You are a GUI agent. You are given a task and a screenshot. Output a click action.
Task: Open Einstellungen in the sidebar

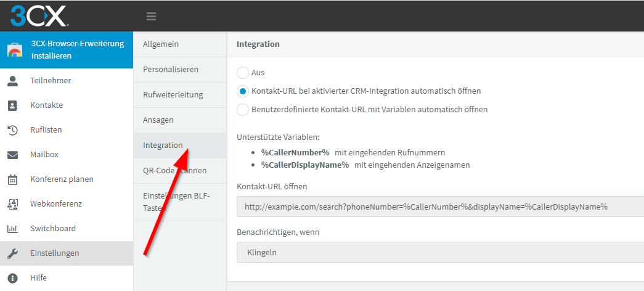coord(67,253)
